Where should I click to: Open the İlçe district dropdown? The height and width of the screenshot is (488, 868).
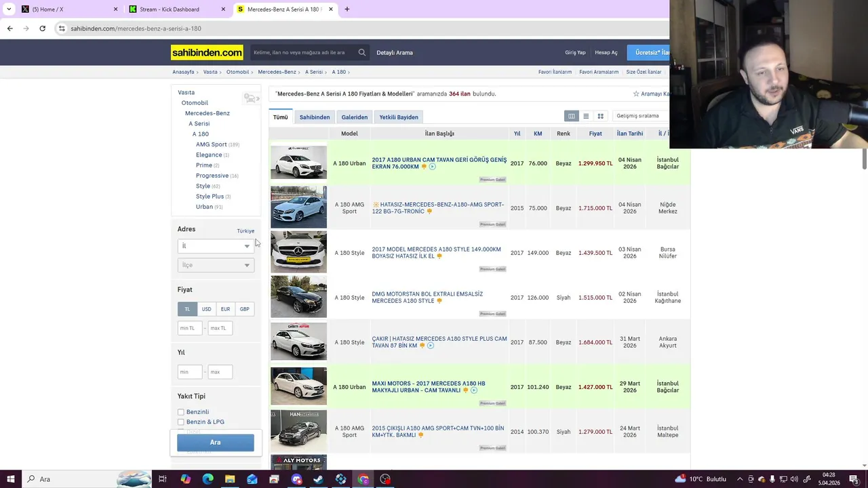216,265
